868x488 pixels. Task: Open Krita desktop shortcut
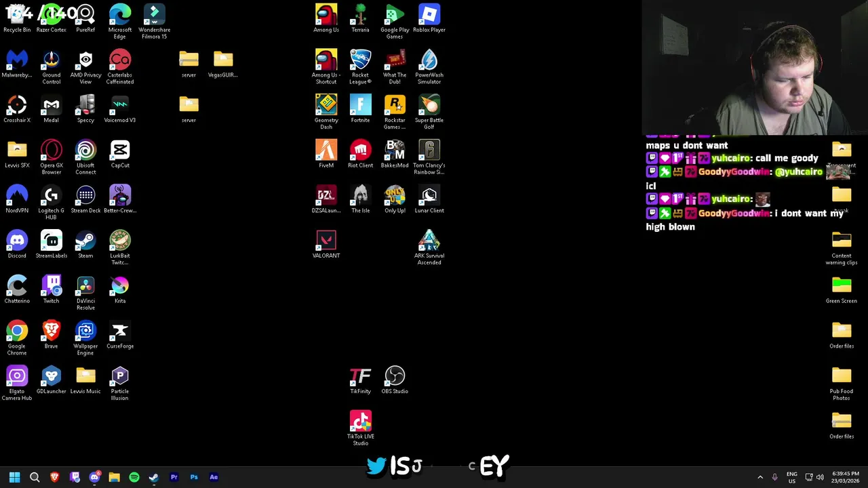(x=120, y=290)
